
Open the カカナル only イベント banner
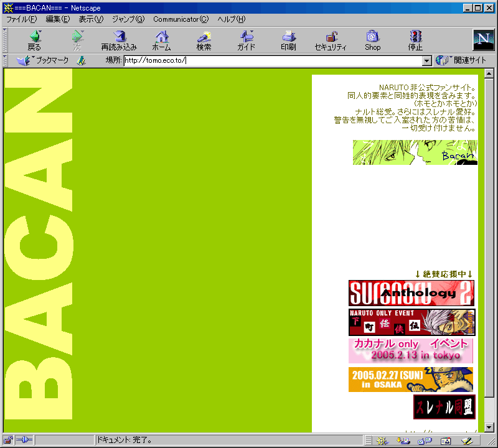[411, 350]
